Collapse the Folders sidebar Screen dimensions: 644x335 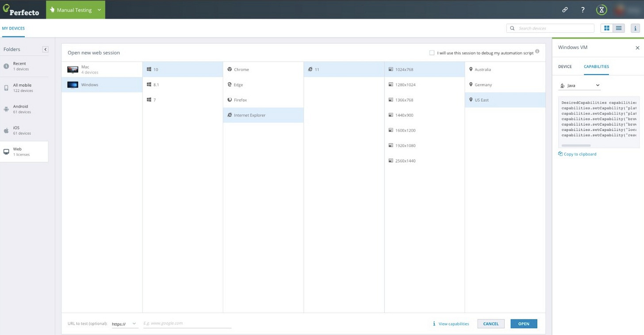coord(45,49)
